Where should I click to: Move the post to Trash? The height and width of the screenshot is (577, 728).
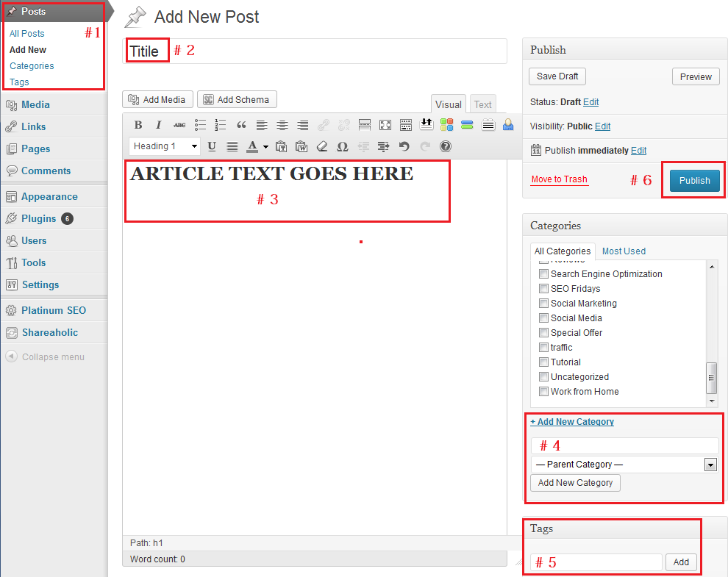coord(560,179)
